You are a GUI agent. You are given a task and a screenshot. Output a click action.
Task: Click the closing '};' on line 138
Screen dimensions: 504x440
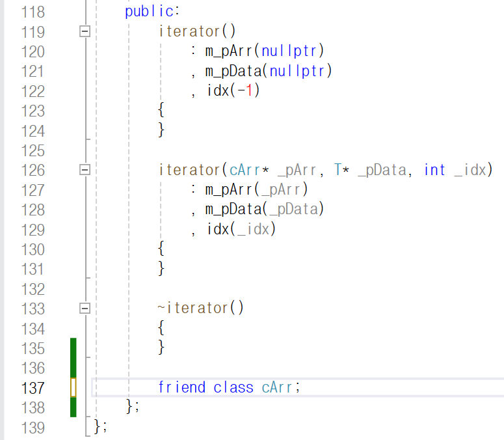pyautogui.click(x=133, y=406)
